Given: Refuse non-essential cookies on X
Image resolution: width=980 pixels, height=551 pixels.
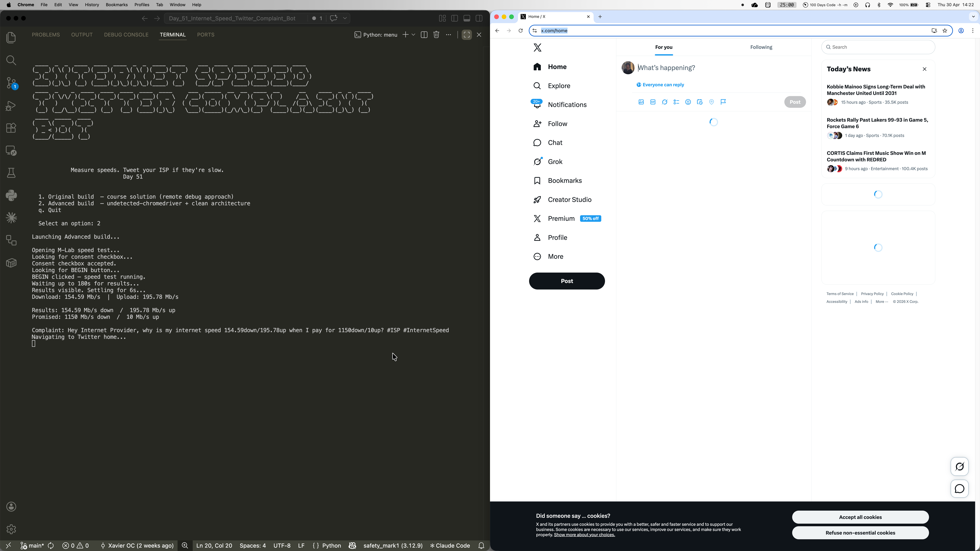Looking at the screenshot, I should pos(860,533).
